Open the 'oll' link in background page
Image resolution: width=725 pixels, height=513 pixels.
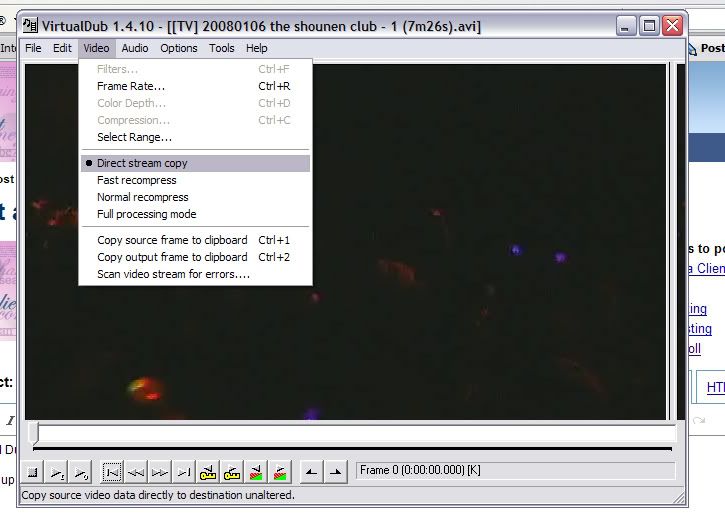point(695,349)
